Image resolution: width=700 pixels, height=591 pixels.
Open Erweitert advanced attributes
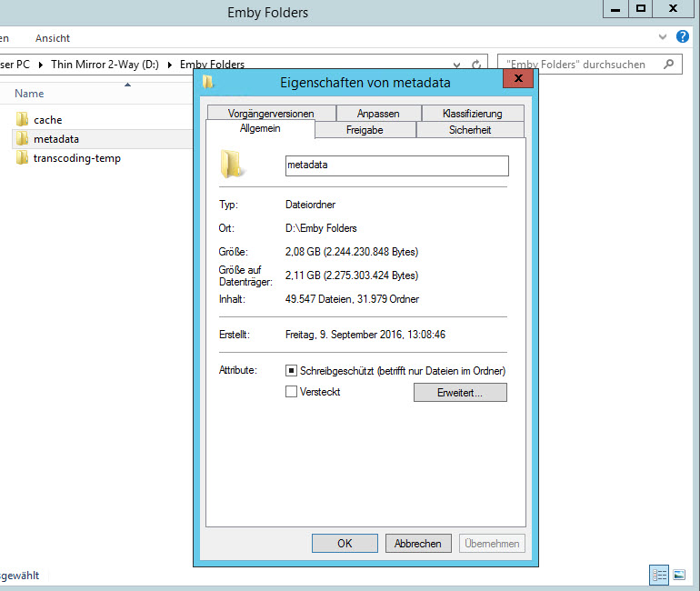click(x=460, y=393)
